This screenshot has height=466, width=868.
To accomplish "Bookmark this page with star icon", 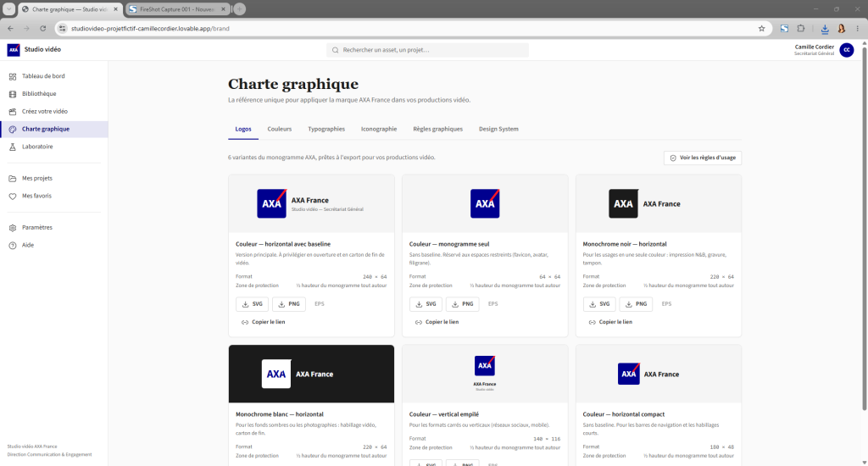I will tap(762, 28).
